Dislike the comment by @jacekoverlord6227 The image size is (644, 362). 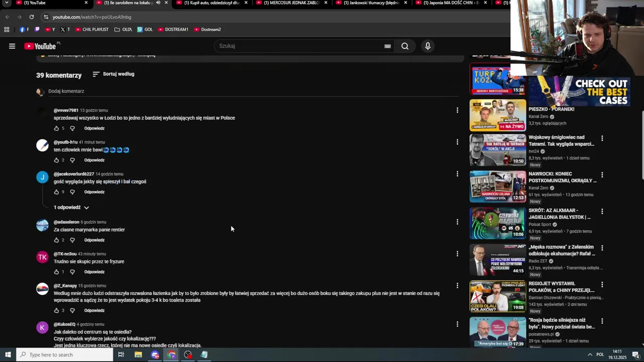point(72,192)
